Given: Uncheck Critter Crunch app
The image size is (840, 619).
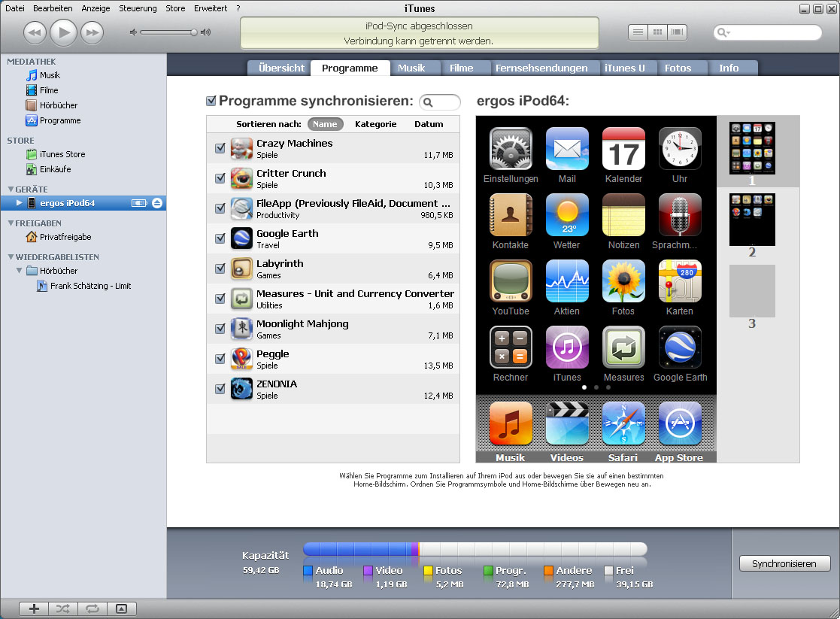Looking at the screenshot, I should coord(220,178).
